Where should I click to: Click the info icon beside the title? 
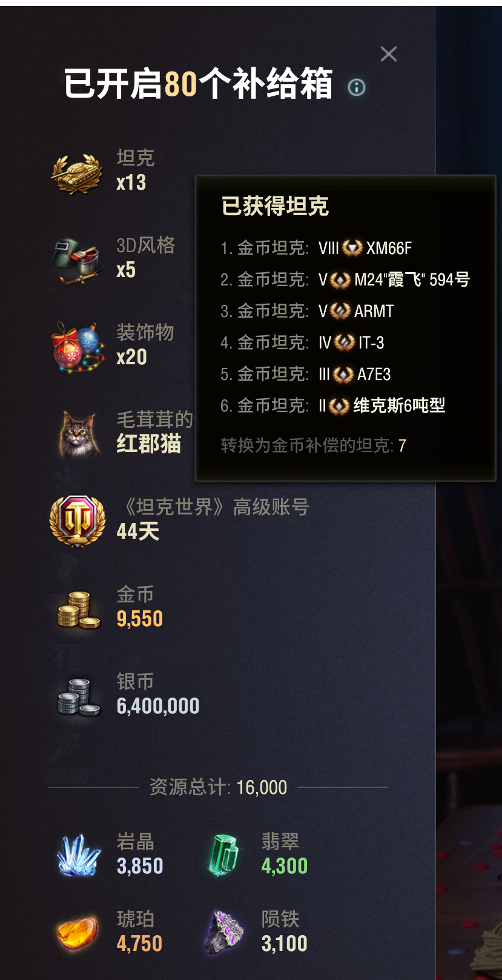click(x=357, y=87)
